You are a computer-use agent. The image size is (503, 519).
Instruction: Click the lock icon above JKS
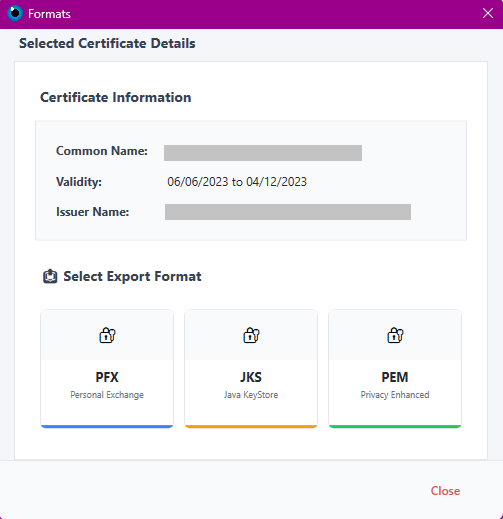pyautogui.click(x=251, y=335)
